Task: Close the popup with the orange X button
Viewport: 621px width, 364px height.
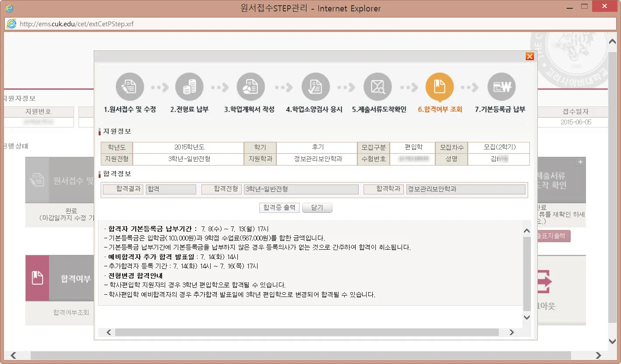Action: click(529, 56)
